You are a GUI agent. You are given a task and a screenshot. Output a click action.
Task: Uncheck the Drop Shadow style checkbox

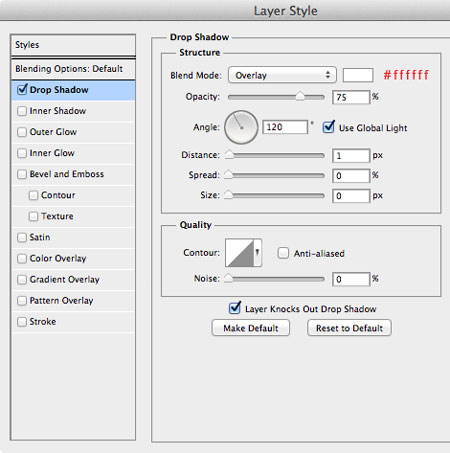click(x=22, y=89)
